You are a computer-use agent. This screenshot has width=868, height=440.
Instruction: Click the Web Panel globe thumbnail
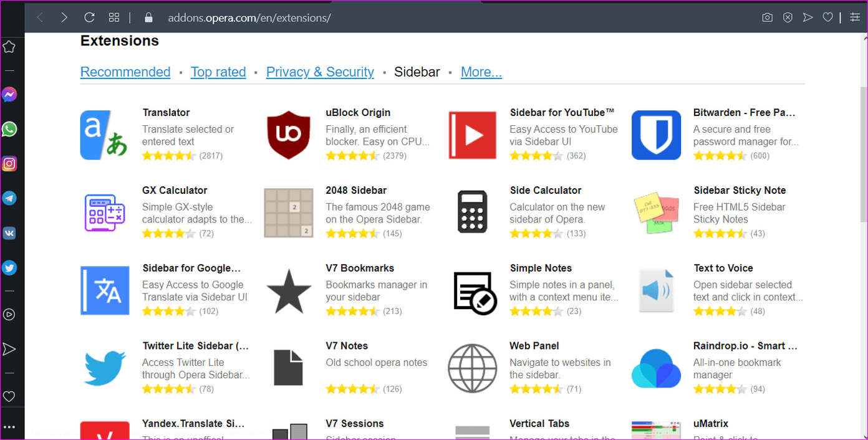(x=473, y=368)
